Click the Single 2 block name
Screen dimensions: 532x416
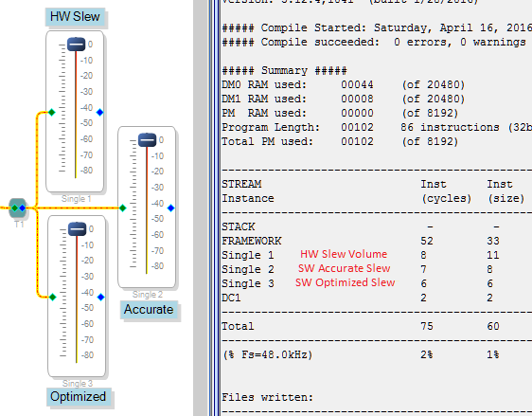pyautogui.click(x=148, y=295)
